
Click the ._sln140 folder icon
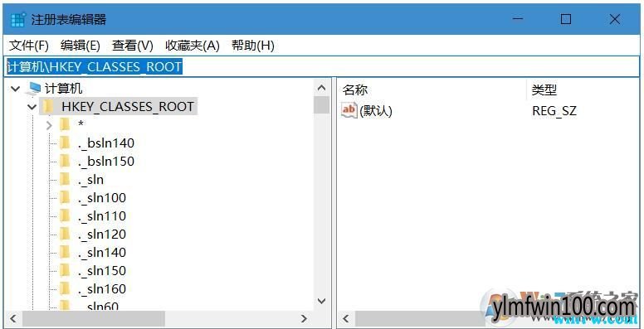65,252
